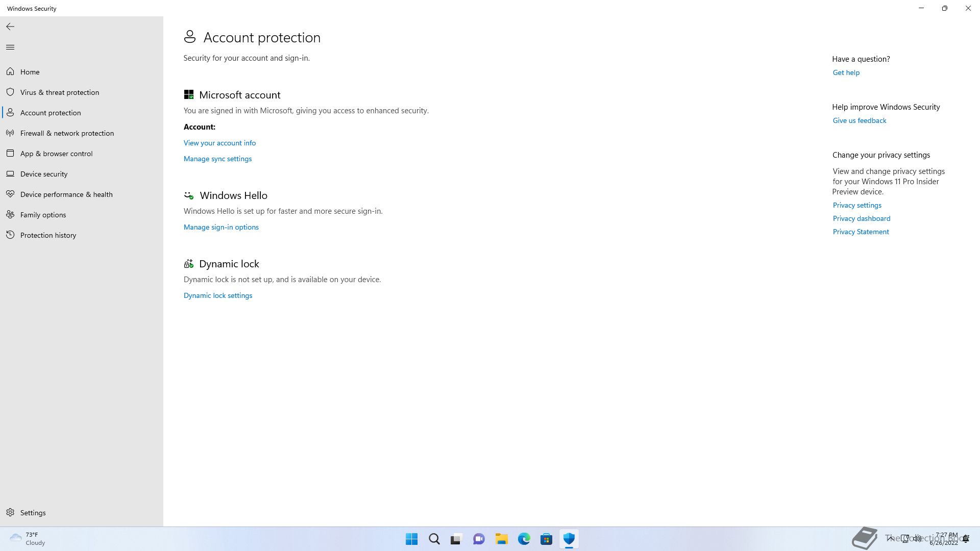Click the Windows Hello smiley icon
This screenshot has width=980, height=551.
[189, 195]
